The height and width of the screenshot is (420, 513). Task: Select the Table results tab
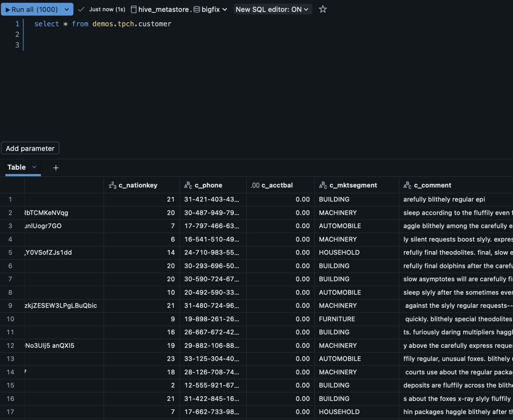coord(17,167)
